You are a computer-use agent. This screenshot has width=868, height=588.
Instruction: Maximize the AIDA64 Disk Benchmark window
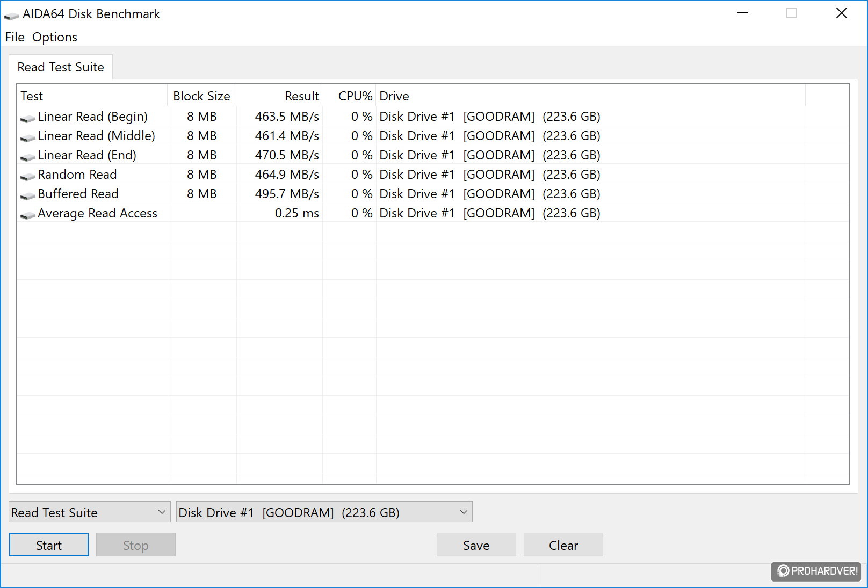(792, 13)
